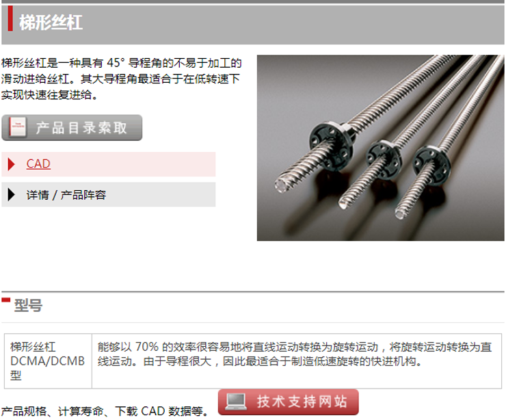Click the 70% efficiency description cell
This screenshot has height=420, width=506.
point(297,361)
